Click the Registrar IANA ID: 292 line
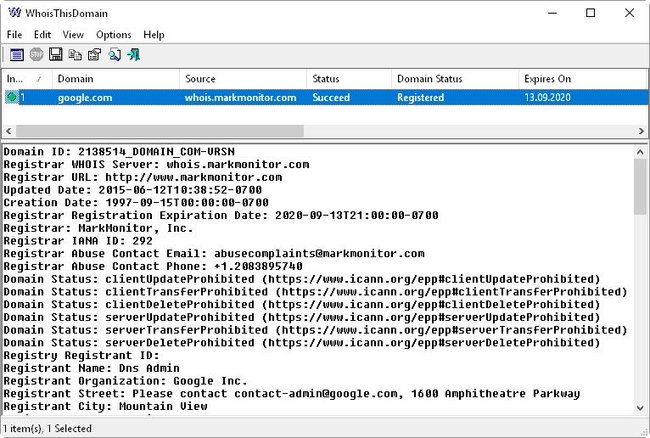 coord(78,241)
